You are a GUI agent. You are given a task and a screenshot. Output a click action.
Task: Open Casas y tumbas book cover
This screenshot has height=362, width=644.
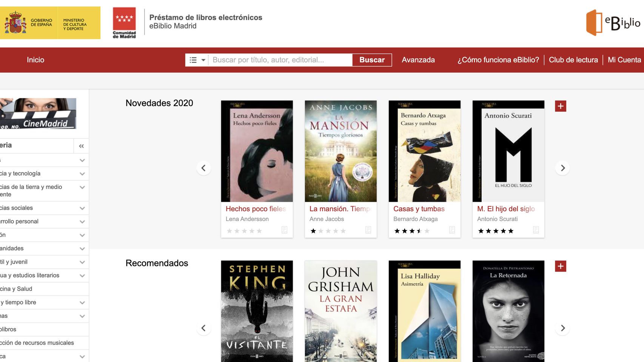(425, 151)
